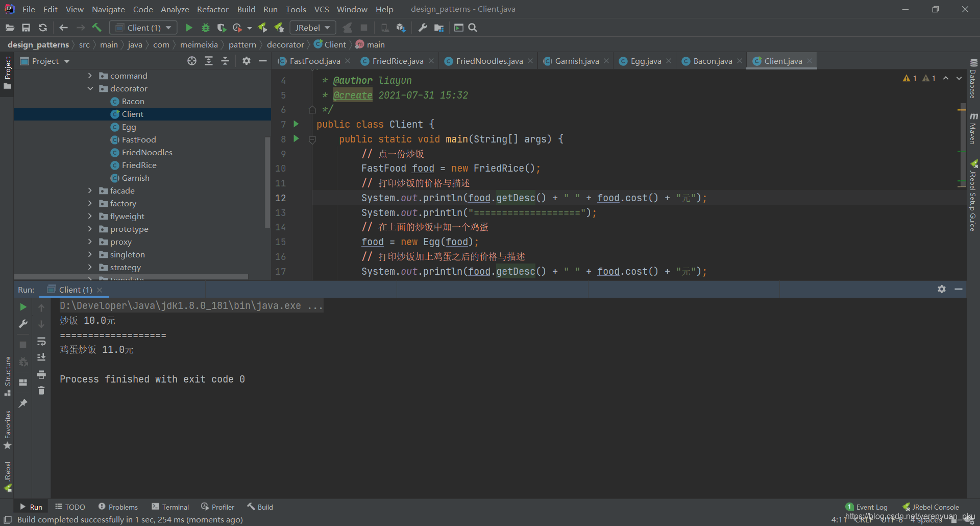Viewport: 980px width, 526px height.
Task: Toggle the Project tool window stripe
Action: point(7,73)
